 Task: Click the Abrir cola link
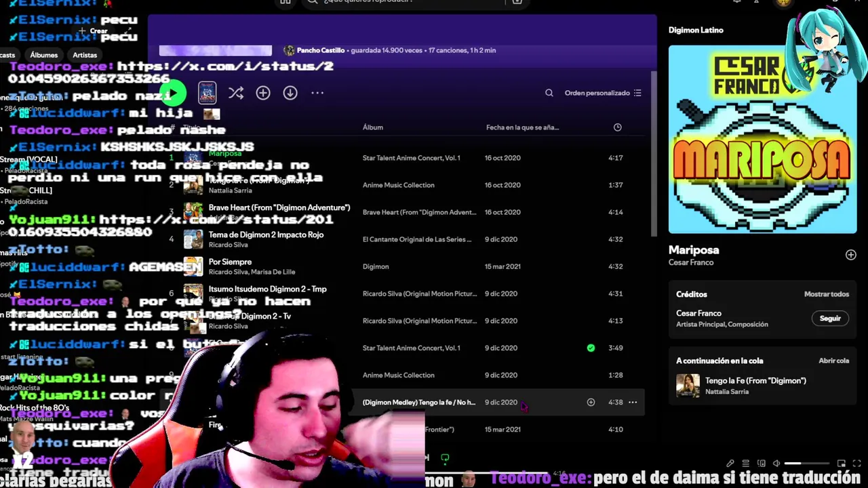tap(834, 361)
